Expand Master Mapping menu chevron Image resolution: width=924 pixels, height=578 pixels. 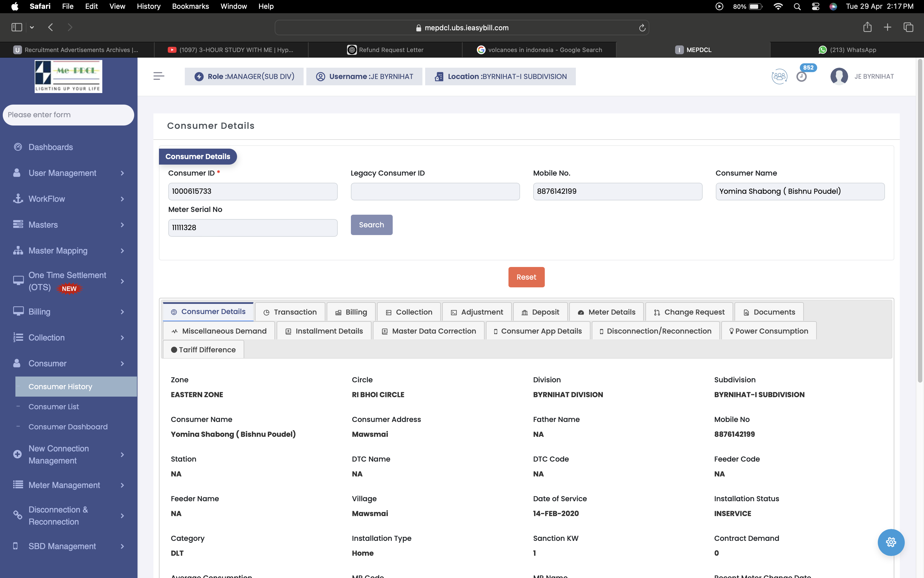[122, 251]
